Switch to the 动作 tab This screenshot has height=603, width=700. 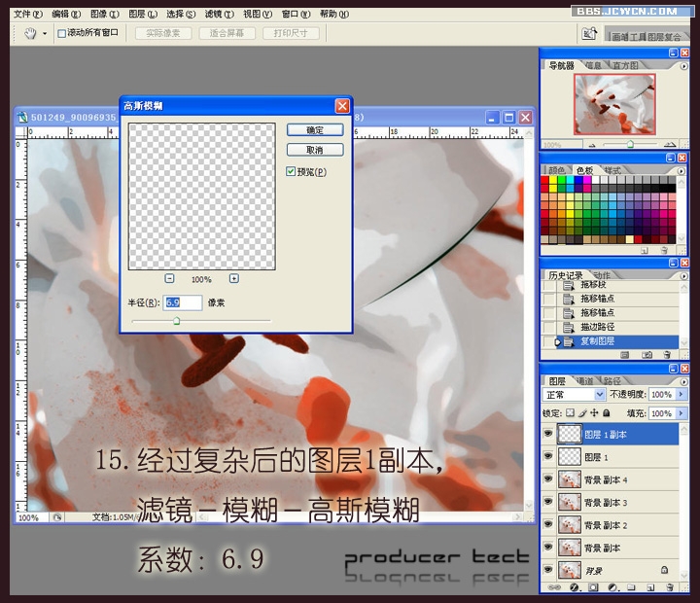pyautogui.click(x=602, y=275)
